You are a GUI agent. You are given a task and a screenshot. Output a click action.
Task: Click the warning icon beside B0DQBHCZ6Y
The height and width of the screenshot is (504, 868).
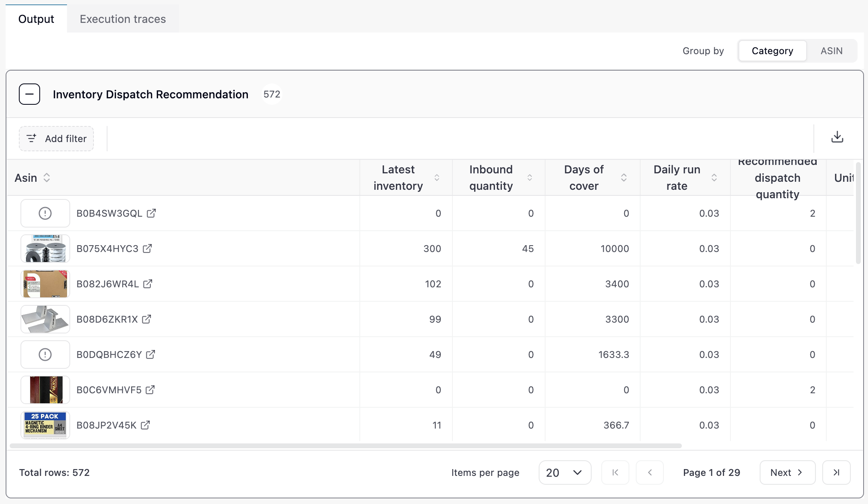pyautogui.click(x=45, y=354)
